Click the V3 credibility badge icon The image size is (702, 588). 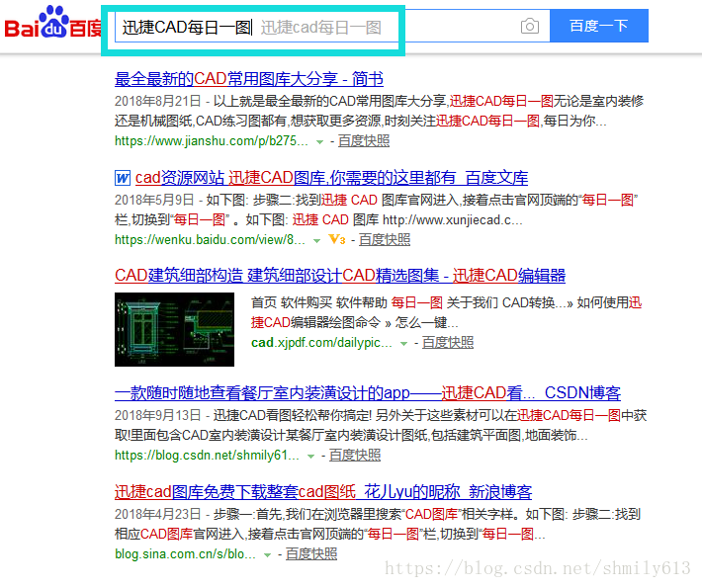point(337,240)
